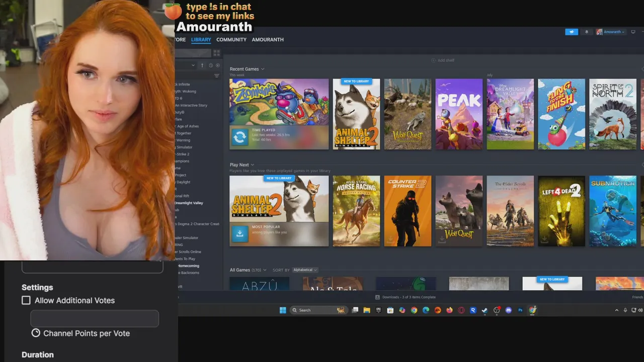
Task: Select Fling to the Finish cover
Action: click(561, 114)
